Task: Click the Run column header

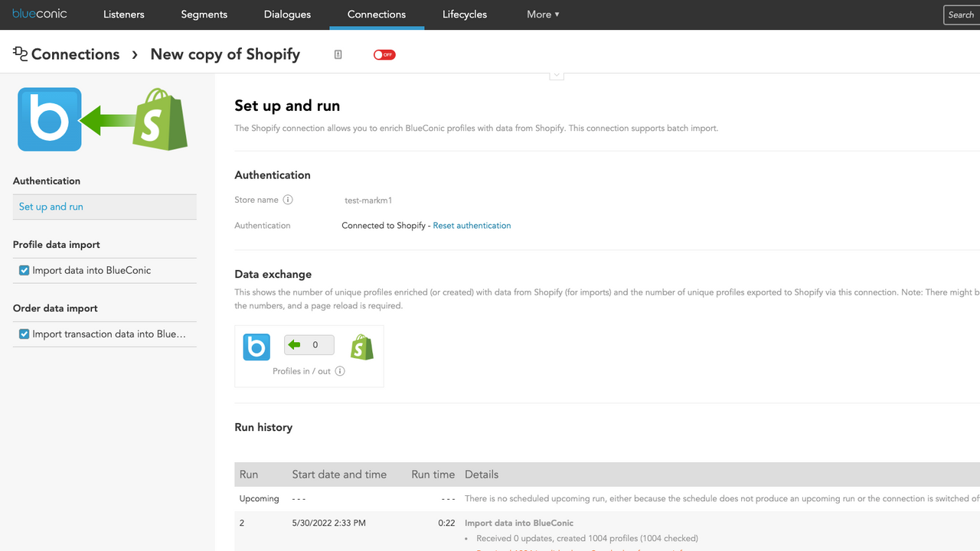Action: 249,474
